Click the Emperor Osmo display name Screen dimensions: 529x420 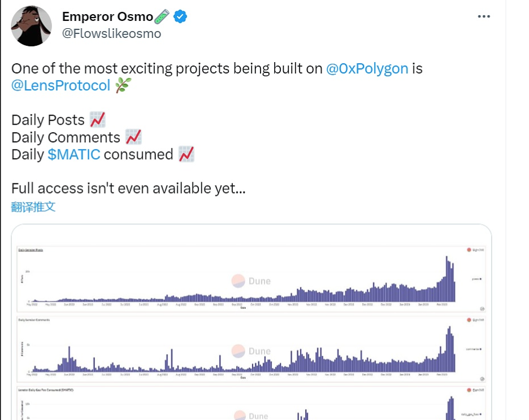(107, 17)
